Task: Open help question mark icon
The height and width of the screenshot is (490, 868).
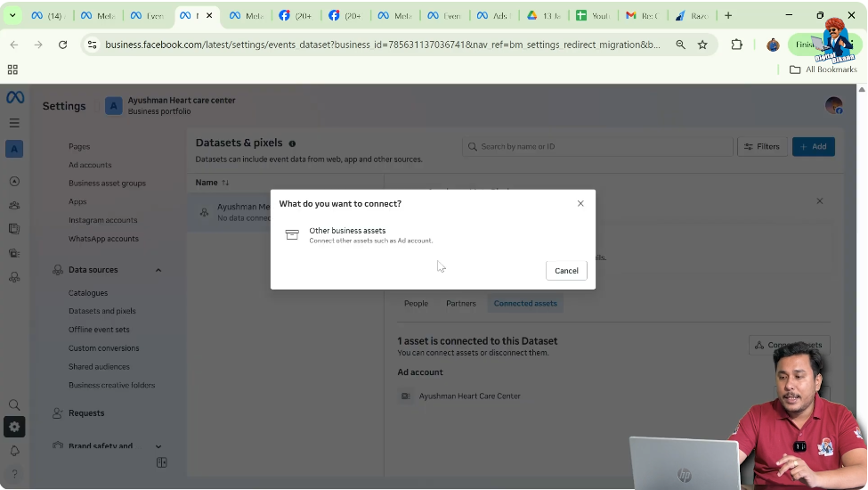Action: tap(14, 474)
